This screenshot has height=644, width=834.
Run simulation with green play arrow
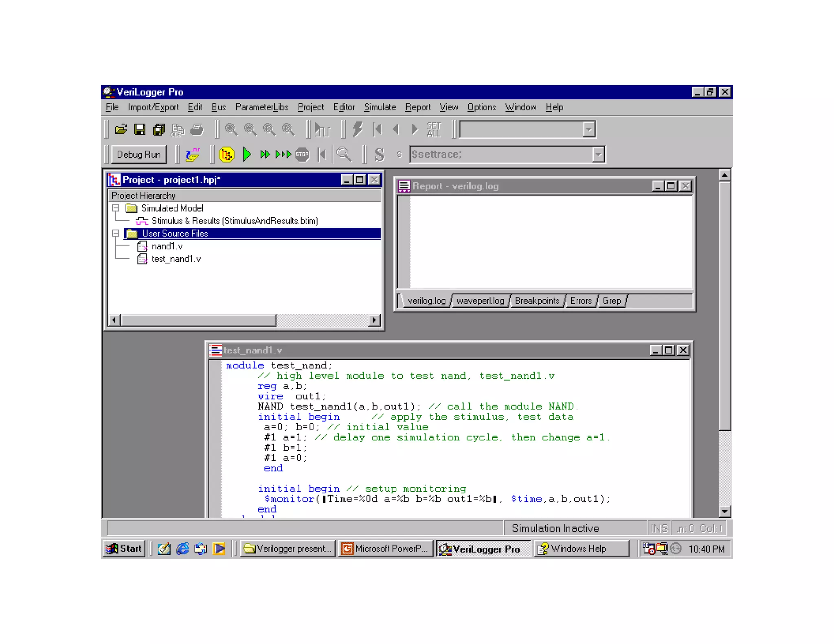247,155
